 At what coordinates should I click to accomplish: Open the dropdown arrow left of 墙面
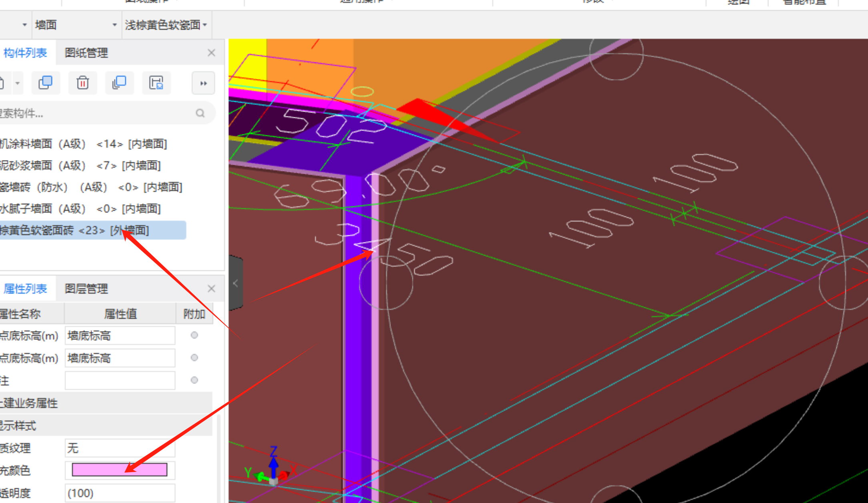click(24, 25)
